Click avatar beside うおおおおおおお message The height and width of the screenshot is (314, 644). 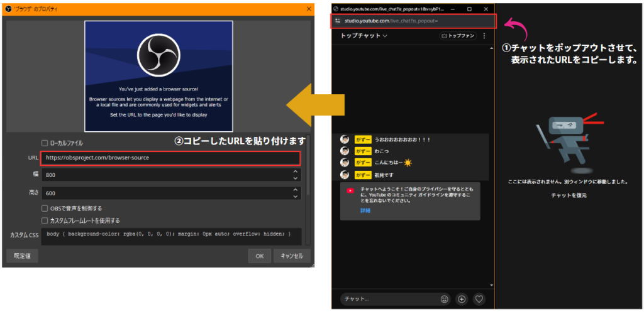345,139
